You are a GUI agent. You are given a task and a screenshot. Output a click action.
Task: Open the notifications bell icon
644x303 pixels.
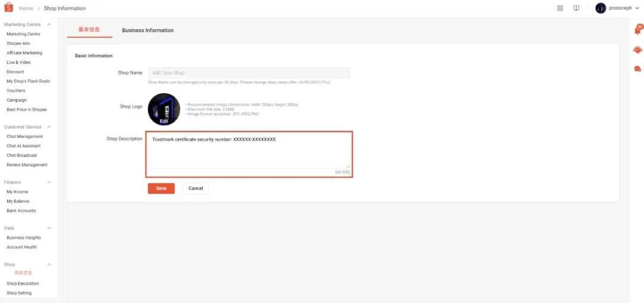tap(638, 30)
